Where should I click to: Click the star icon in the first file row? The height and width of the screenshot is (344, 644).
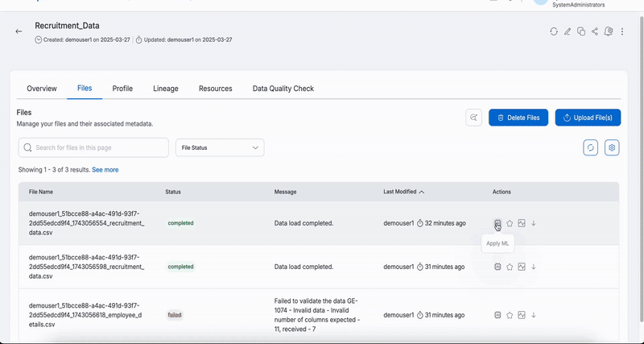(x=510, y=223)
